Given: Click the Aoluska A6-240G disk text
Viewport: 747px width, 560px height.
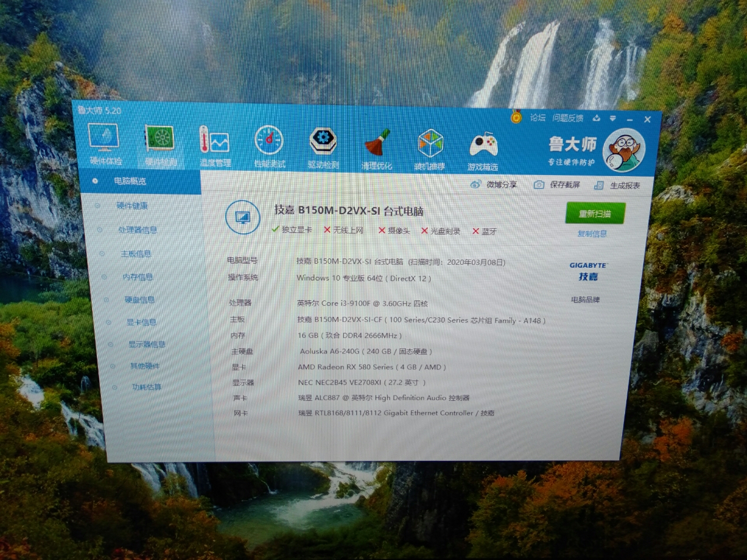Looking at the screenshot, I should 366,351.
